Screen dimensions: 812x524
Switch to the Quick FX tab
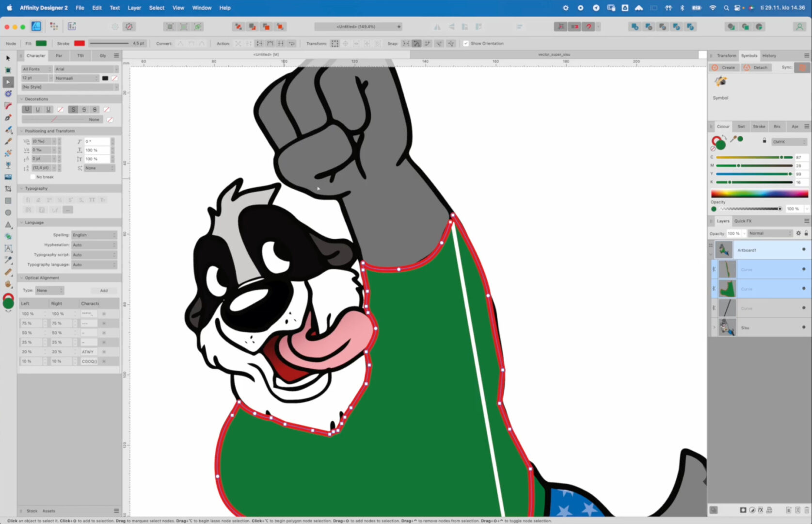click(743, 221)
